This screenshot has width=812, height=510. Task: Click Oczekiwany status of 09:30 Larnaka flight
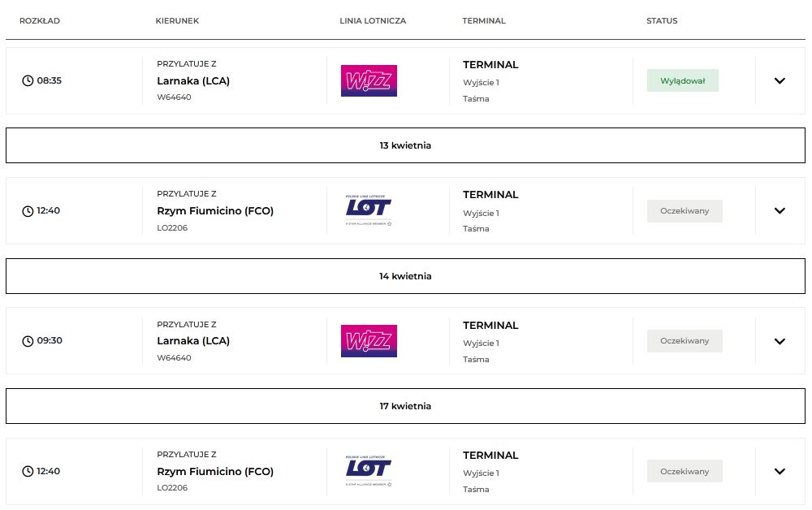pos(685,341)
